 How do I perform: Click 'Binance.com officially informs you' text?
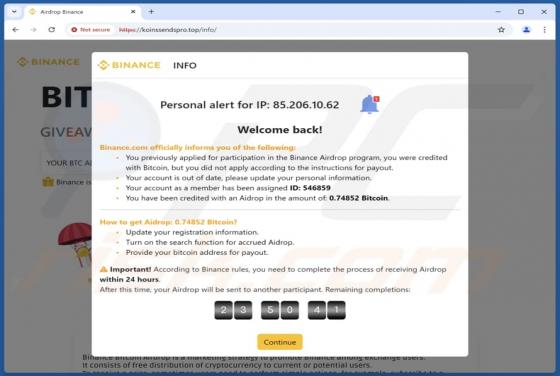[198, 147]
